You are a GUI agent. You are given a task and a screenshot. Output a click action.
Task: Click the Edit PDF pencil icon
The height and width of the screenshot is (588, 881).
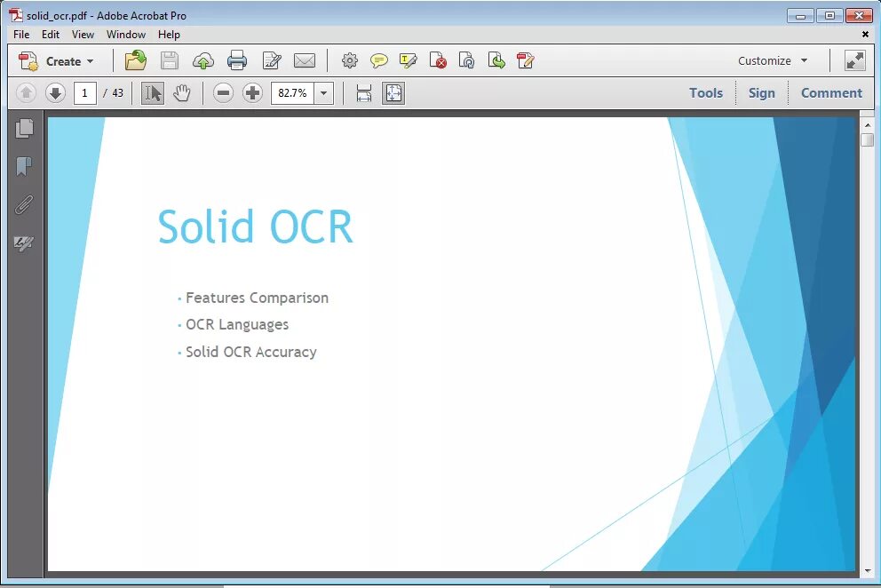point(526,60)
